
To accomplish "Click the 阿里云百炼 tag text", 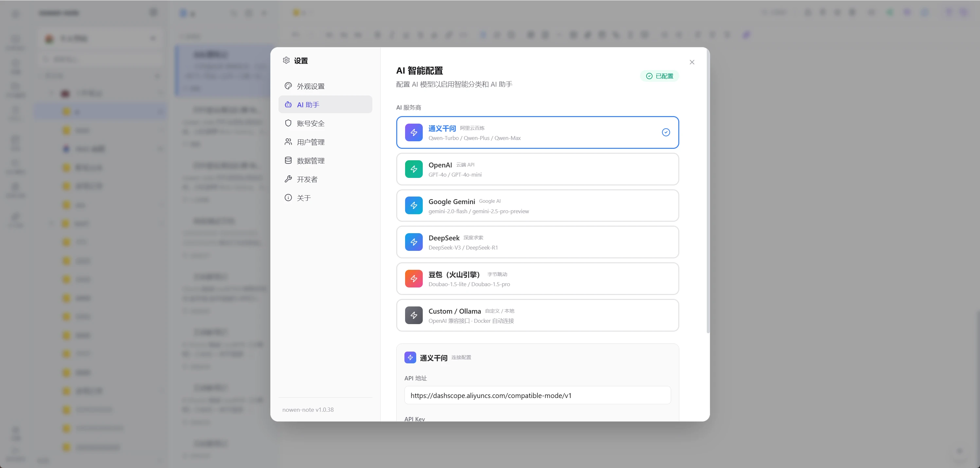I will point(472,128).
